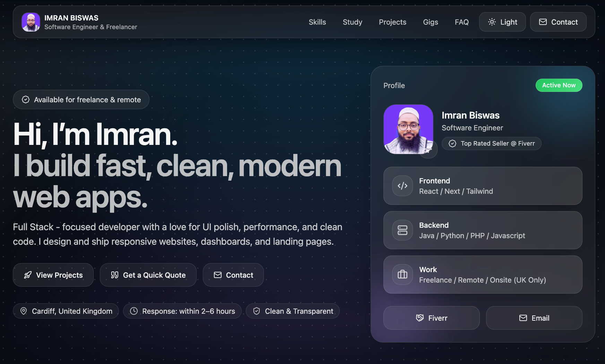Open the Skills navigation link
This screenshot has width=605, height=364.
(317, 22)
